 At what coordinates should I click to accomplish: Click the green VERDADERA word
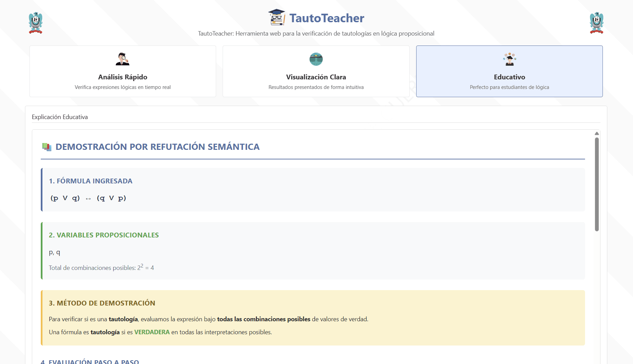click(x=152, y=332)
